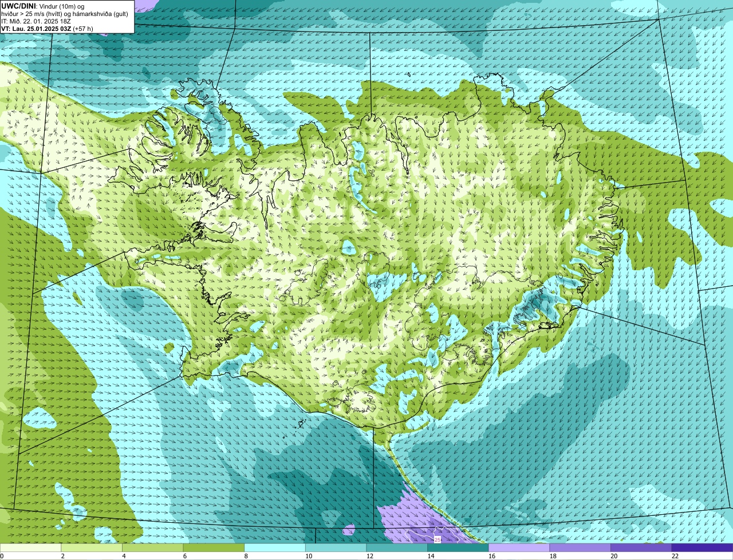The width and height of the screenshot is (733, 560).
Task: Click the legend tick label '22'
Action: (675, 556)
